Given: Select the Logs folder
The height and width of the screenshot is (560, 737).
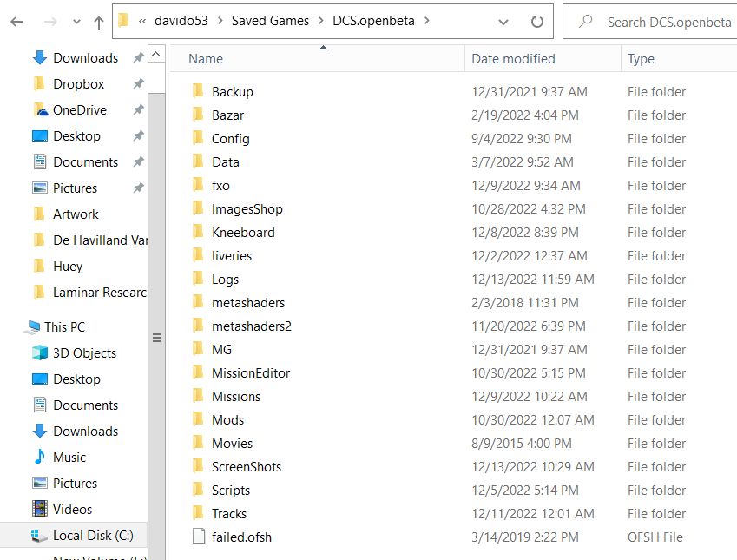Looking at the screenshot, I should tap(225, 280).
